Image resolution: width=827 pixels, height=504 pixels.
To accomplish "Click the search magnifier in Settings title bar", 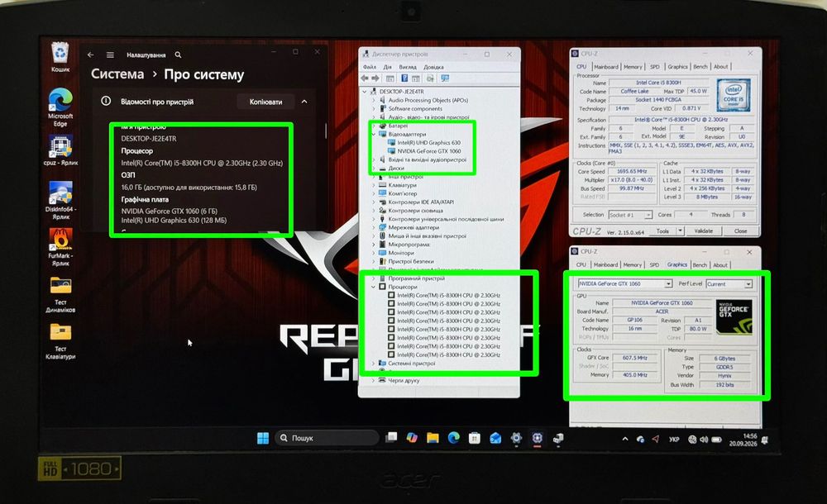I will point(179,55).
